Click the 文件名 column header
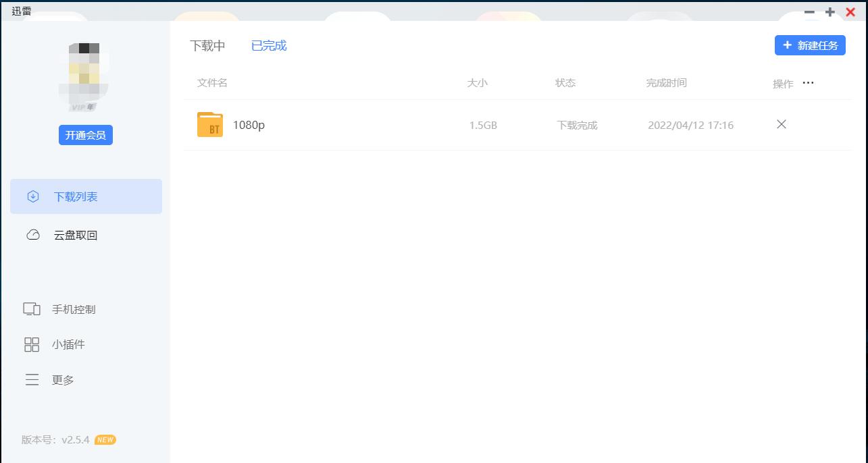 click(211, 82)
